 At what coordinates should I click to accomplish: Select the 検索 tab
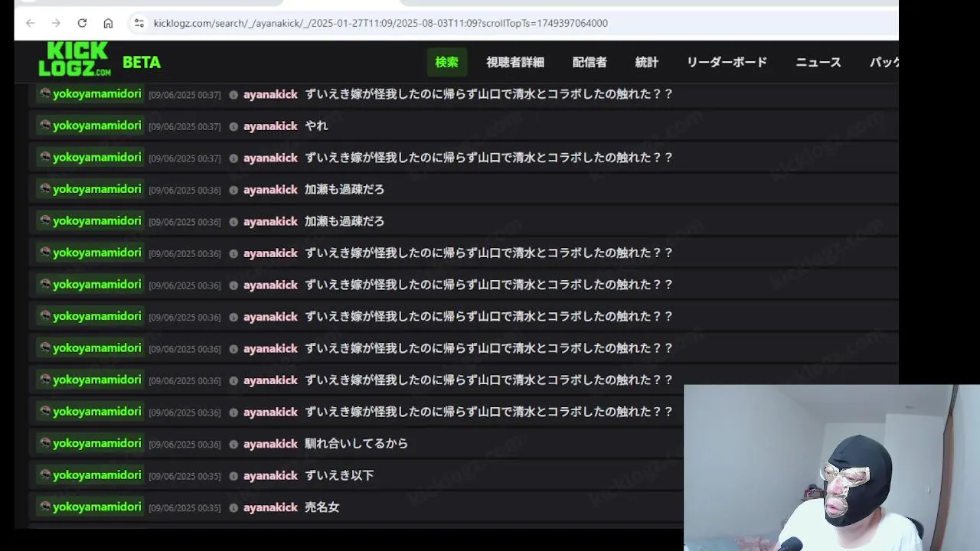point(446,62)
